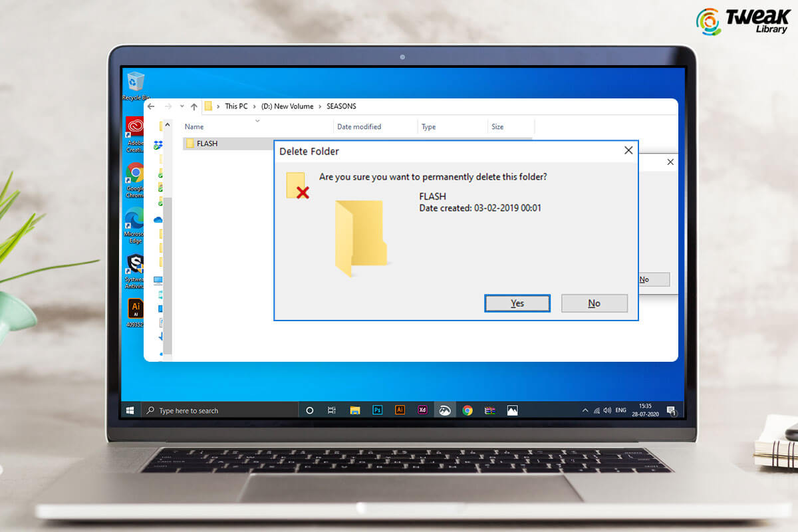The height and width of the screenshot is (532, 798).
Task: Click Yes to permanently delete the folder
Action: tap(517, 303)
